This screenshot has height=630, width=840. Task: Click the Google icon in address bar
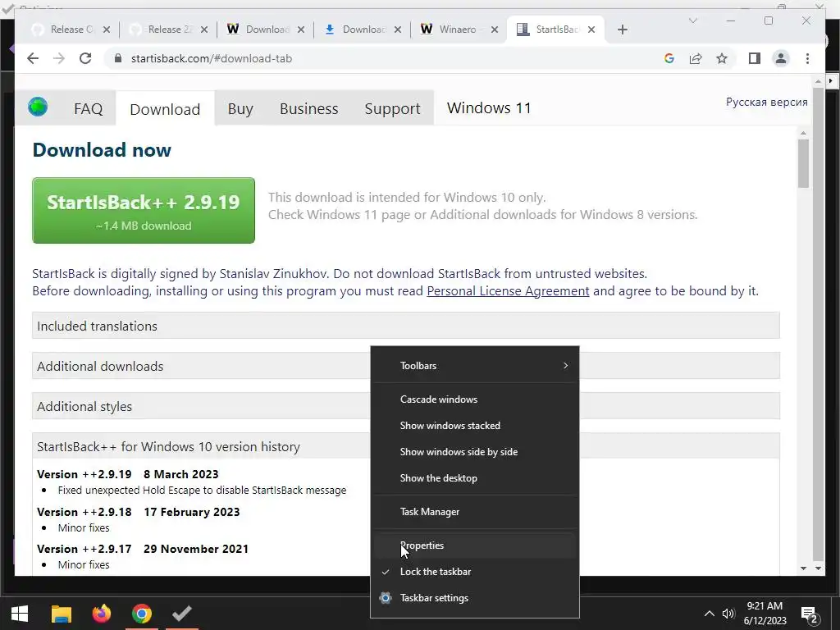669,58
